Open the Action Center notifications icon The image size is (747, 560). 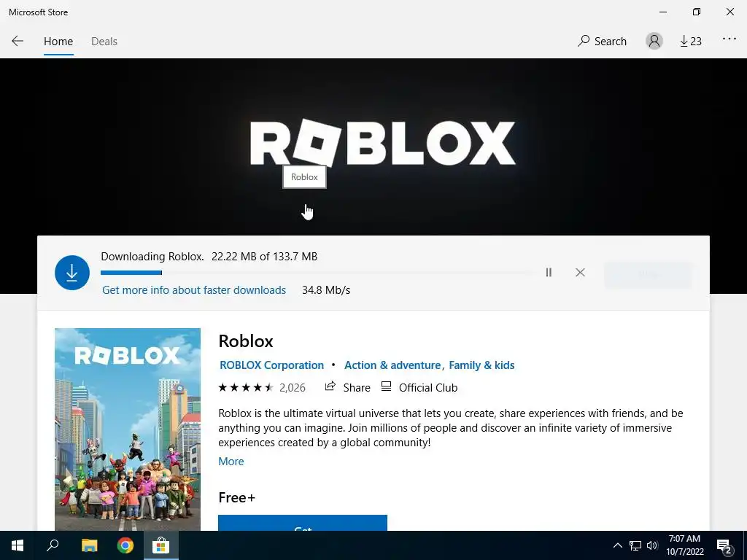click(x=724, y=545)
